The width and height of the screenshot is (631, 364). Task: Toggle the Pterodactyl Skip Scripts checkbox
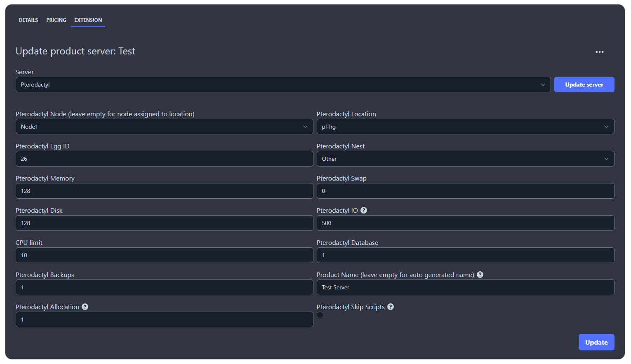point(320,315)
